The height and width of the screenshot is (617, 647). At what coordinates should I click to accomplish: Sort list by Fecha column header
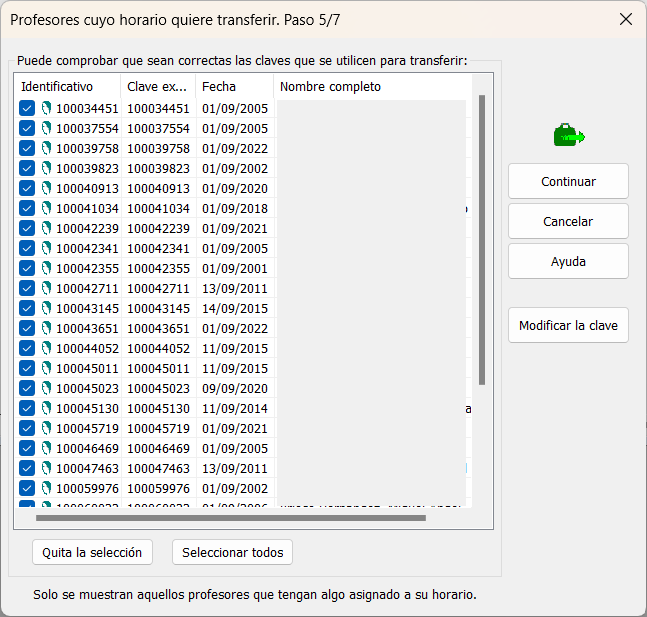pyautogui.click(x=234, y=87)
